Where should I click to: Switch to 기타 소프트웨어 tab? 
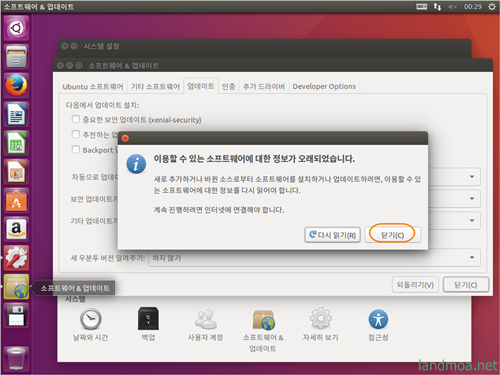155,87
